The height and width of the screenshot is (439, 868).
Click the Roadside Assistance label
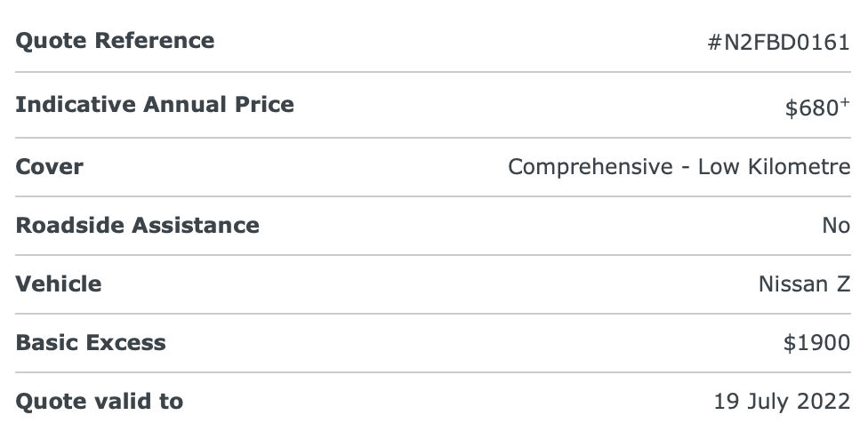(x=137, y=226)
